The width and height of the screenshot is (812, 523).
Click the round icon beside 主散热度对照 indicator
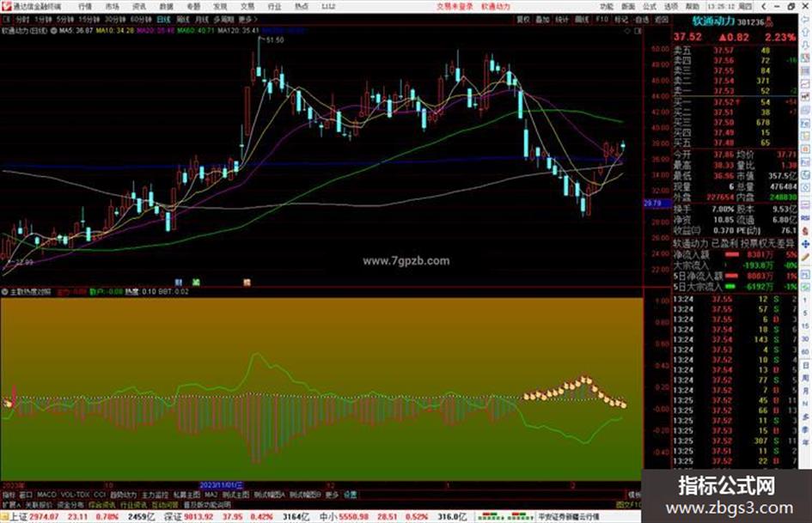coord(4,291)
